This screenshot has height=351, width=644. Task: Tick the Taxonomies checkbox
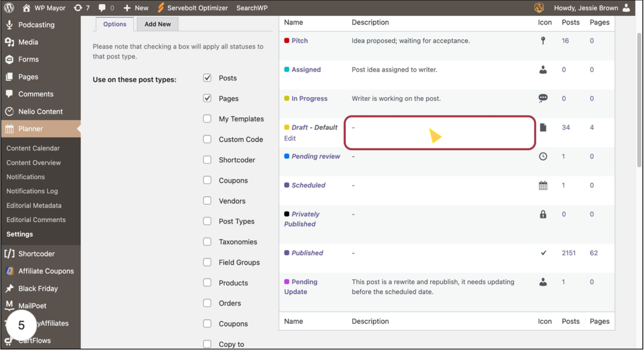coord(207,242)
